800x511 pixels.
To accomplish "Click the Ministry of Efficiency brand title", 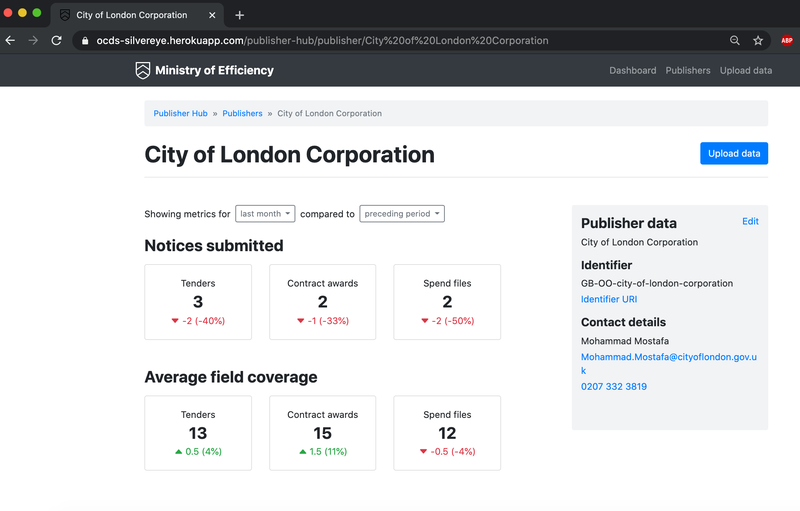I will click(214, 70).
